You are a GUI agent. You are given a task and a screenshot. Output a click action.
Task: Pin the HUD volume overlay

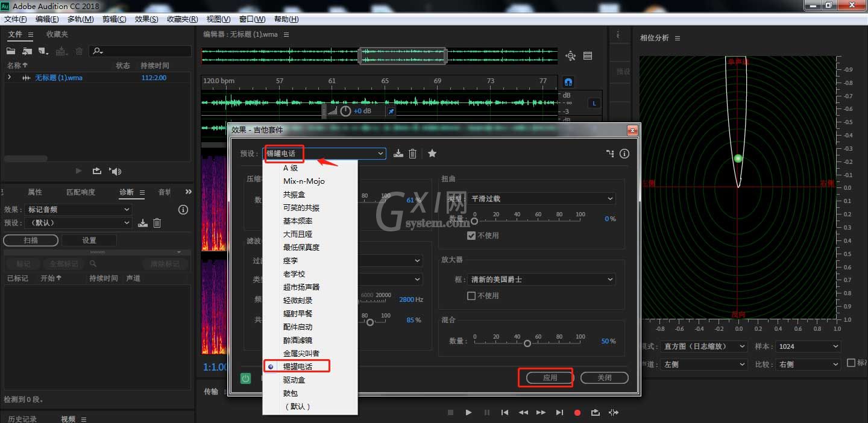point(391,111)
